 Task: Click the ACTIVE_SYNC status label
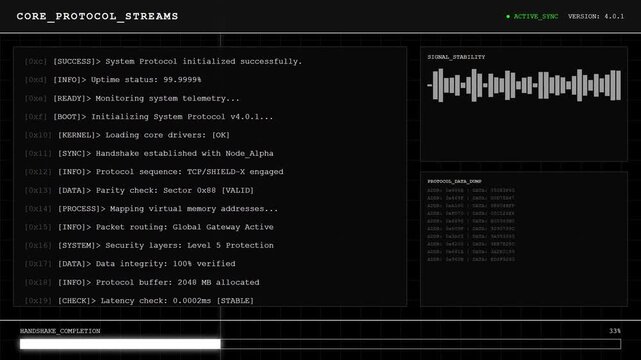point(536,17)
